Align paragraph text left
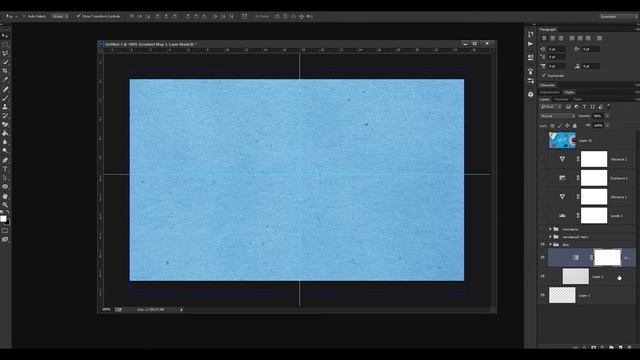The height and width of the screenshot is (360, 640). coord(544,38)
